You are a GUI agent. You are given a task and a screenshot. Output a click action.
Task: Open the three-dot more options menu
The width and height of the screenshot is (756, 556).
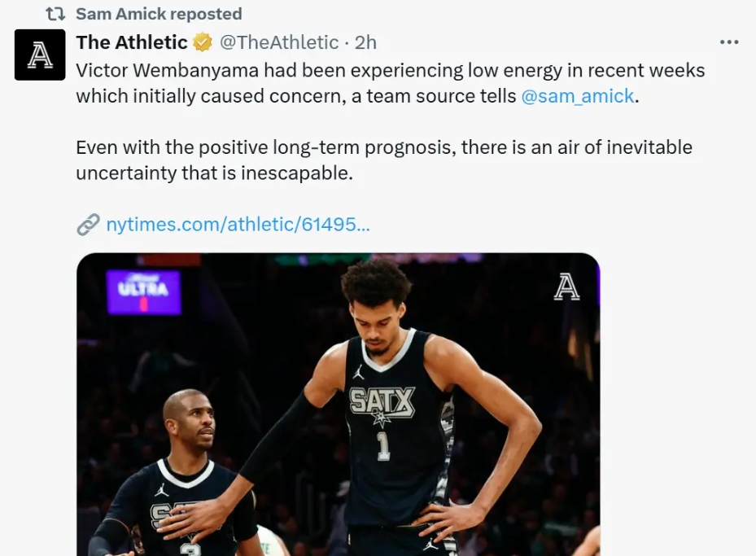tap(729, 42)
